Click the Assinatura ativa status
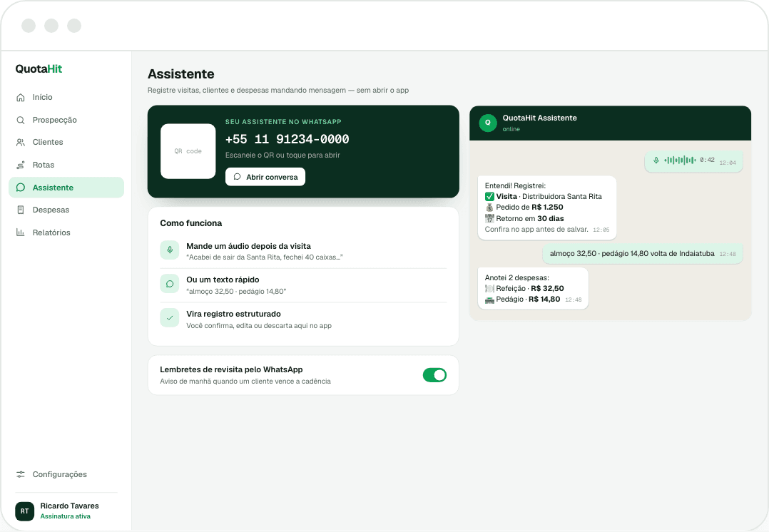This screenshot has width=769, height=532. (65, 516)
